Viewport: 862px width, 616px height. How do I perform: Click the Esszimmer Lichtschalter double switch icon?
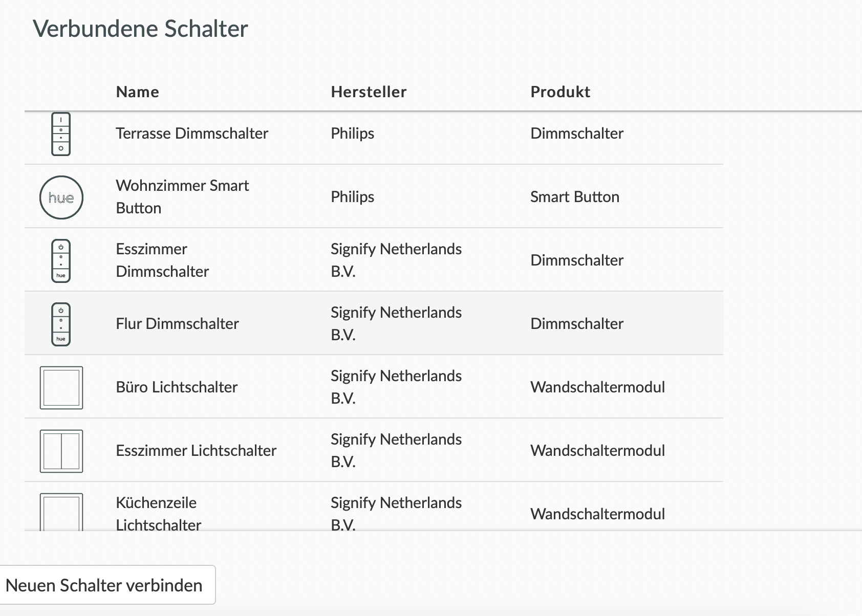point(61,451)
